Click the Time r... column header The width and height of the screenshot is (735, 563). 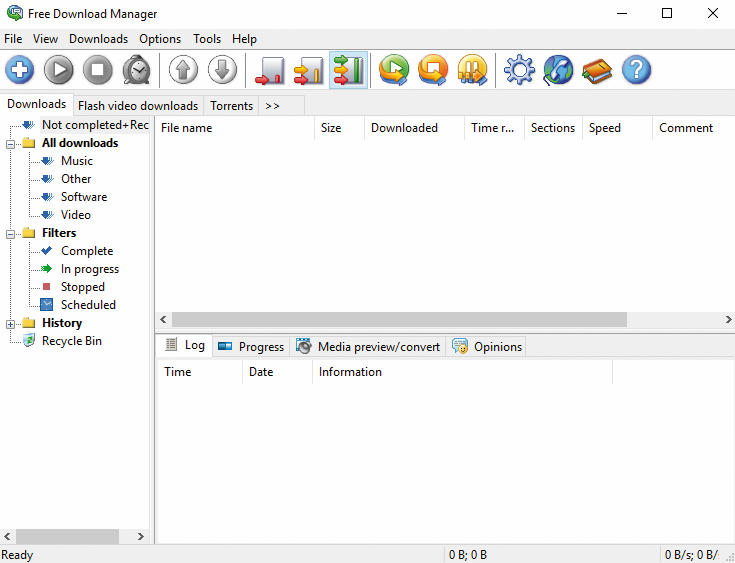[x=494, y=128]
